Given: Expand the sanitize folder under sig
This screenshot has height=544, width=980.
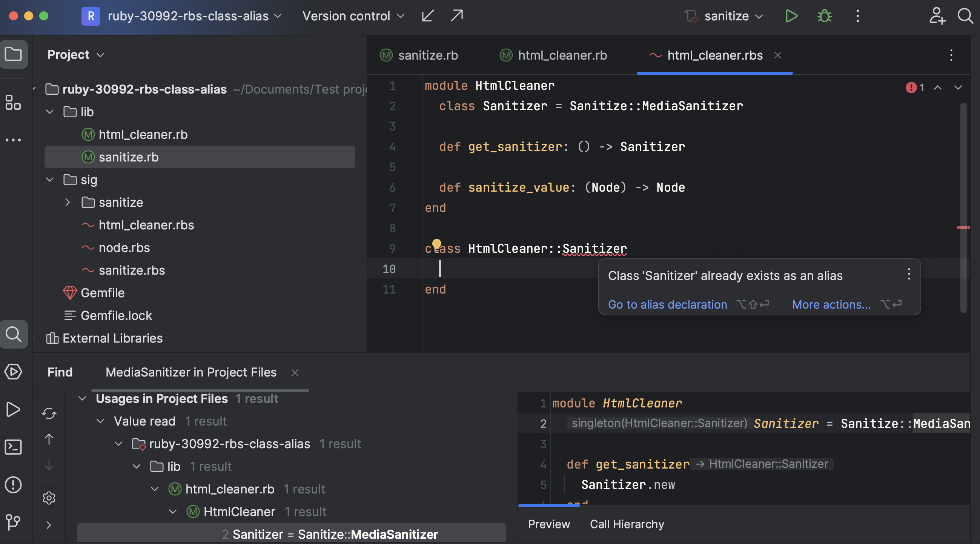Looking at the screenshot, I should click(x=68, y=202).
